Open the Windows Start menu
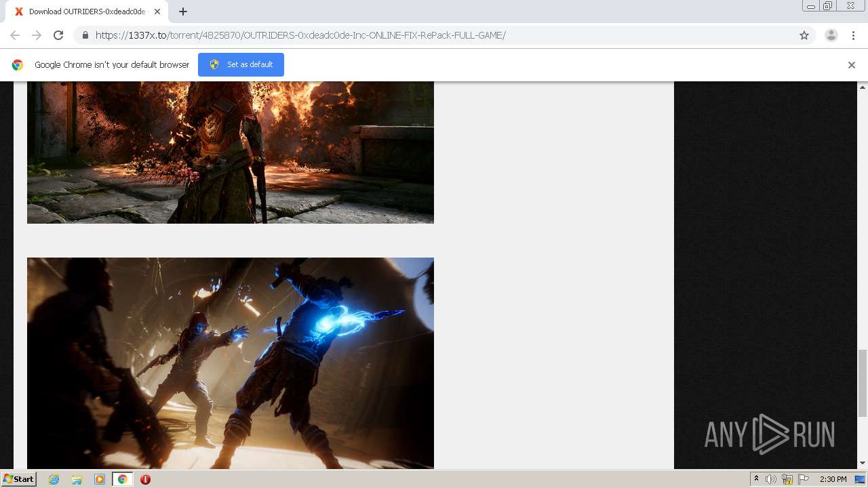 click(18, 479)
